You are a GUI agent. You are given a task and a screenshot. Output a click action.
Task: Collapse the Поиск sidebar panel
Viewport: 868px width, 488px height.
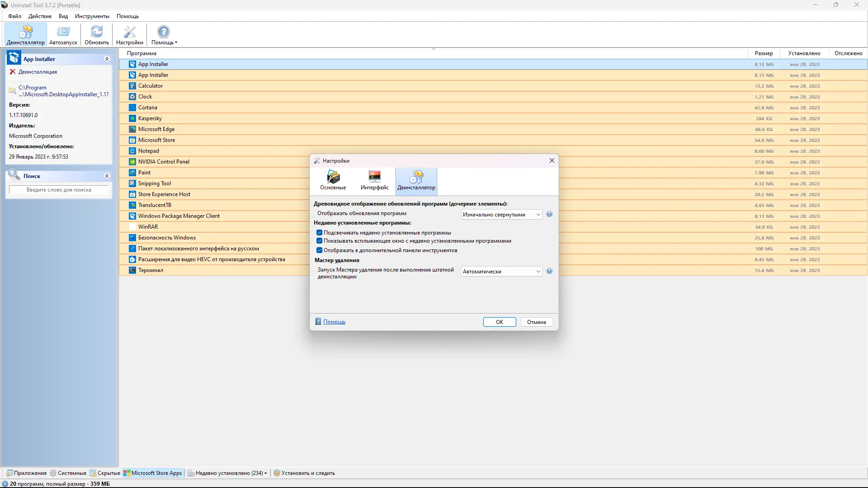(107, 176)
